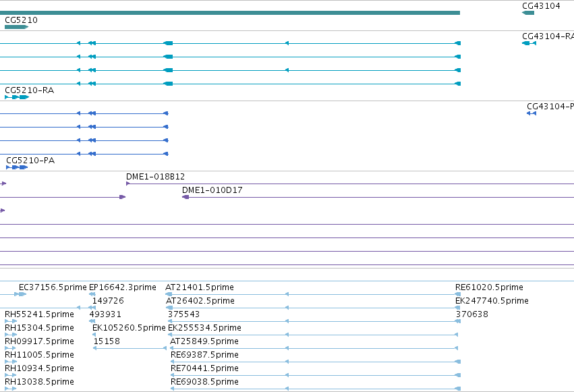574x392 pixels.
Task: Click the EK105260.5prime EST label
Action: click(x=129, y=328)
